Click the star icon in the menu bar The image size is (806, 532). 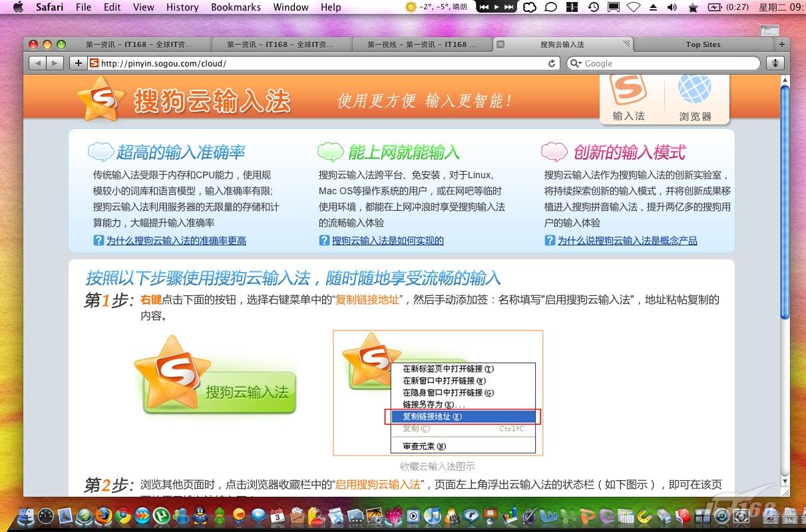pyautogui.click(x=693, y=7)
